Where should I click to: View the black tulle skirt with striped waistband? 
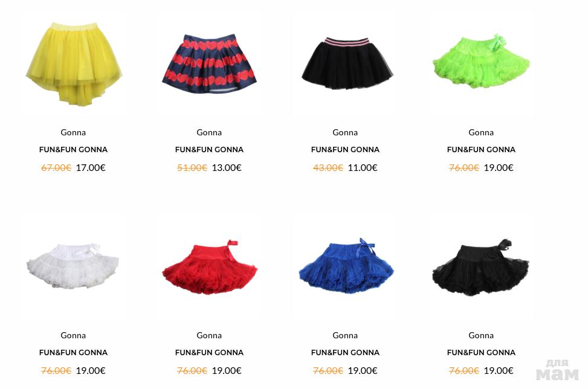[x=347, y=63]
